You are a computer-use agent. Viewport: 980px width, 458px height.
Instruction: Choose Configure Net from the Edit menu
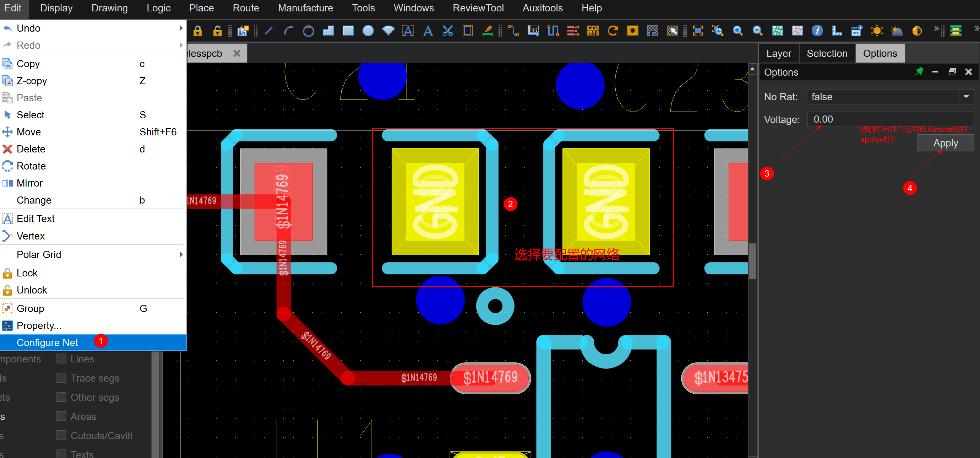click(x=48, y=342)
